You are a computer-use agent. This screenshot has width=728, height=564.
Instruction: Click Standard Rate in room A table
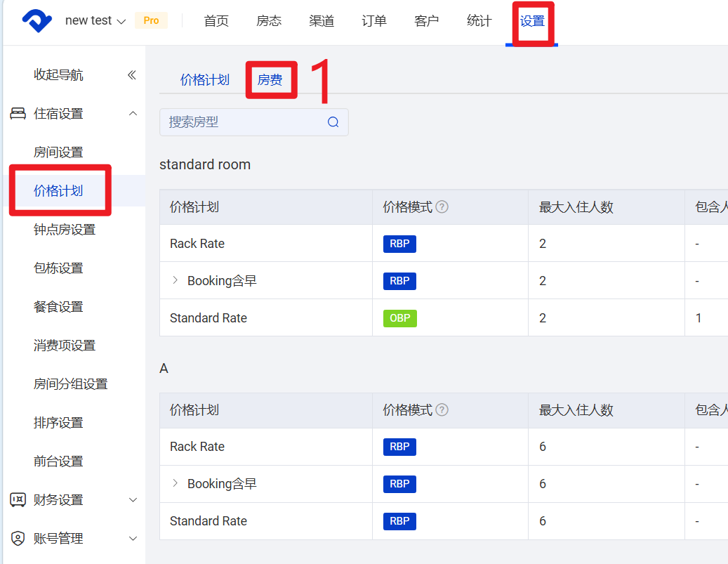(x=208, y=520)
